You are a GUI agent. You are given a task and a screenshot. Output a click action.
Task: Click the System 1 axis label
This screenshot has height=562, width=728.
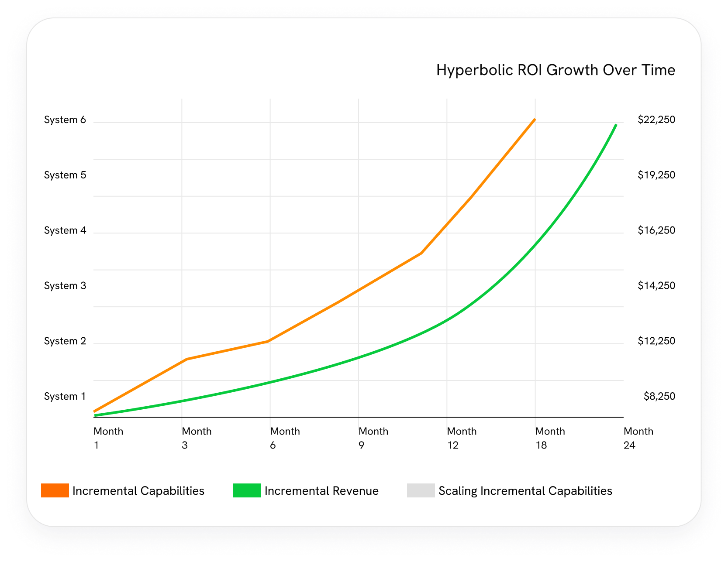65,397
